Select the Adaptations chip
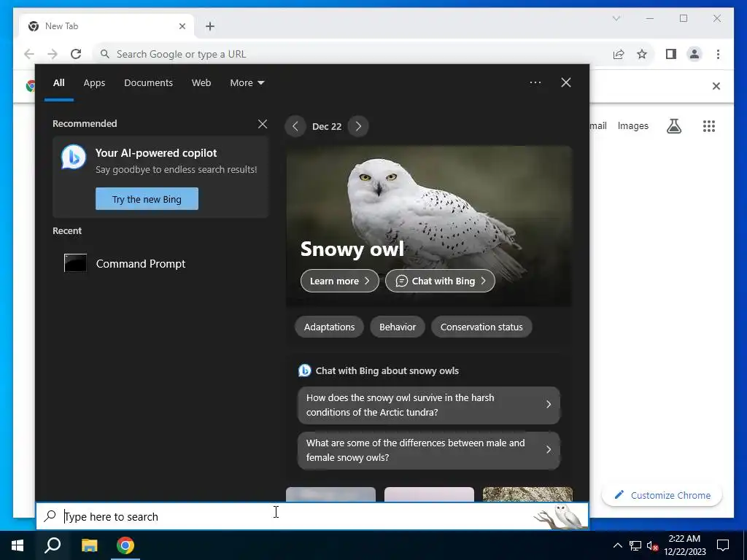This screenshot has width=747, height=560. 329,327
